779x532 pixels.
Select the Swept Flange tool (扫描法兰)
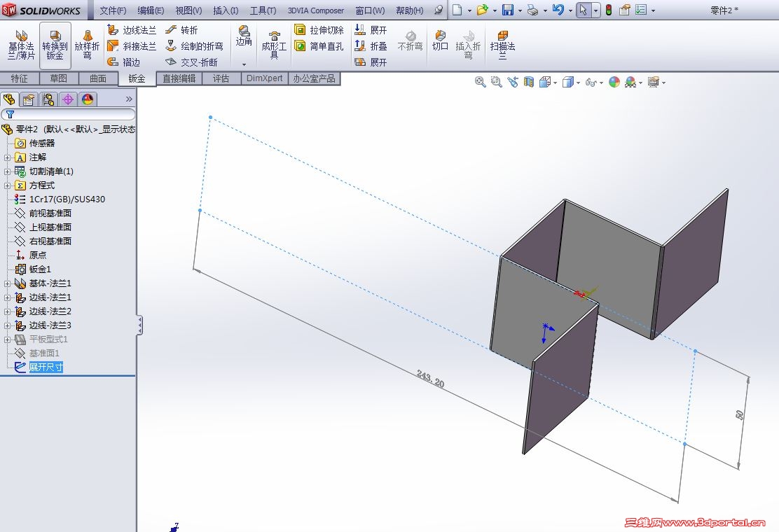[502, 45]
